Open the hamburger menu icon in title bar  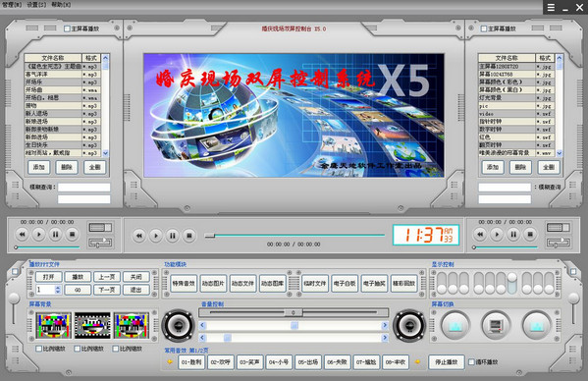coord(551,8)
